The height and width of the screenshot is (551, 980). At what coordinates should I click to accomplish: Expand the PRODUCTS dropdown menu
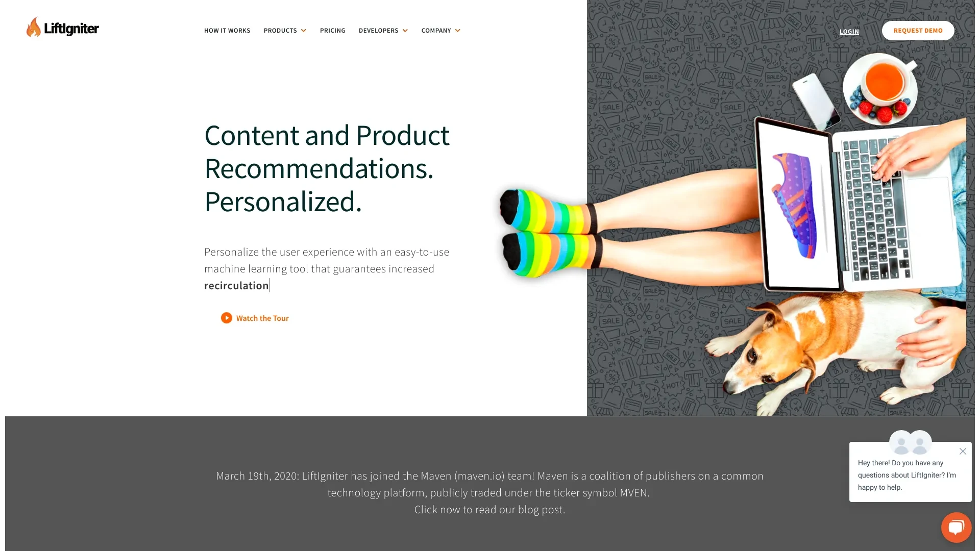point(284,30)
